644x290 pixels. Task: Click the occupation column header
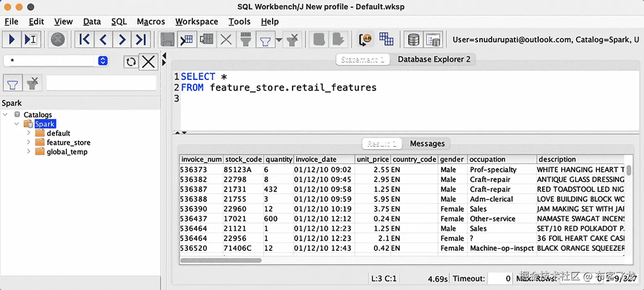pyautogui.click(x=502, y=159)
